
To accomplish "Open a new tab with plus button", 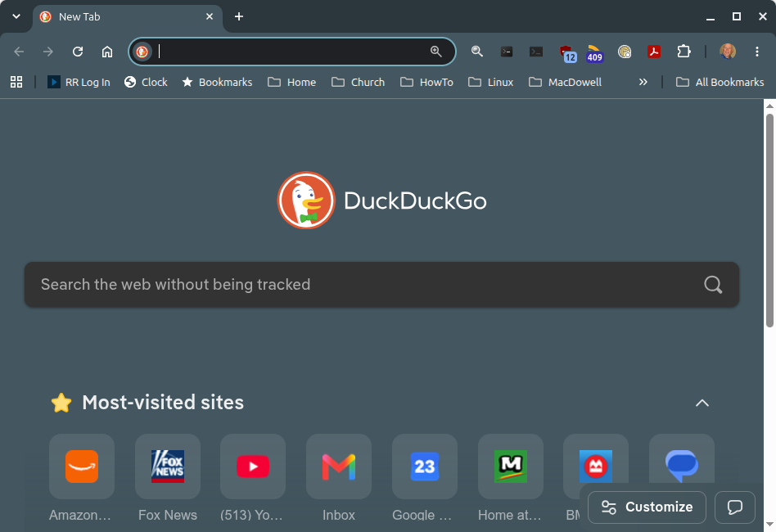I will pos(239,16).
